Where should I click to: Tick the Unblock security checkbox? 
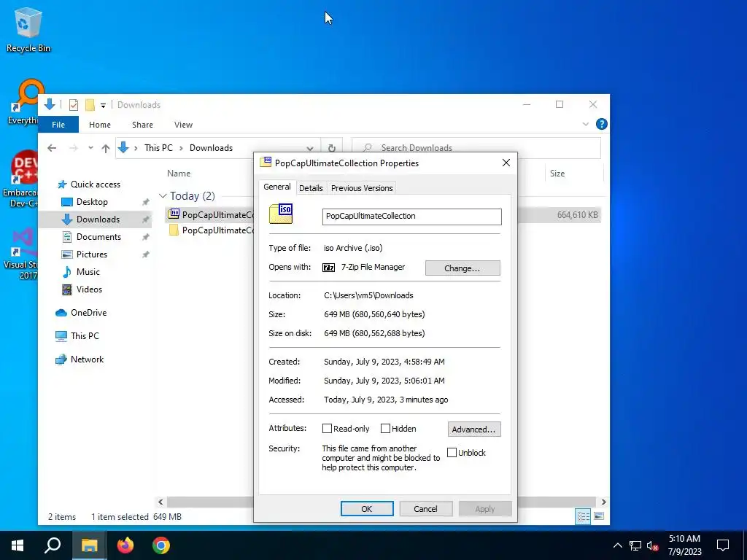[x=452, y=452]
